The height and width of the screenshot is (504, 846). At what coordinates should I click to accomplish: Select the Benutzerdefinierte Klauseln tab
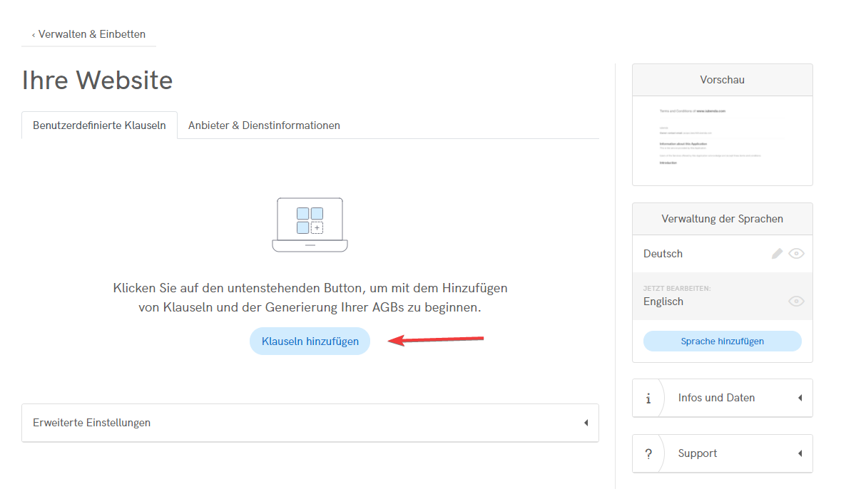click(x=99, y=125)
